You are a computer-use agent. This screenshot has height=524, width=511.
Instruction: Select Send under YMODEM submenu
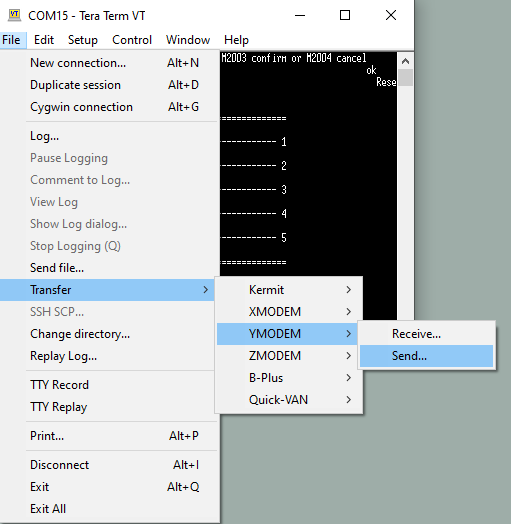pos(426,356)
